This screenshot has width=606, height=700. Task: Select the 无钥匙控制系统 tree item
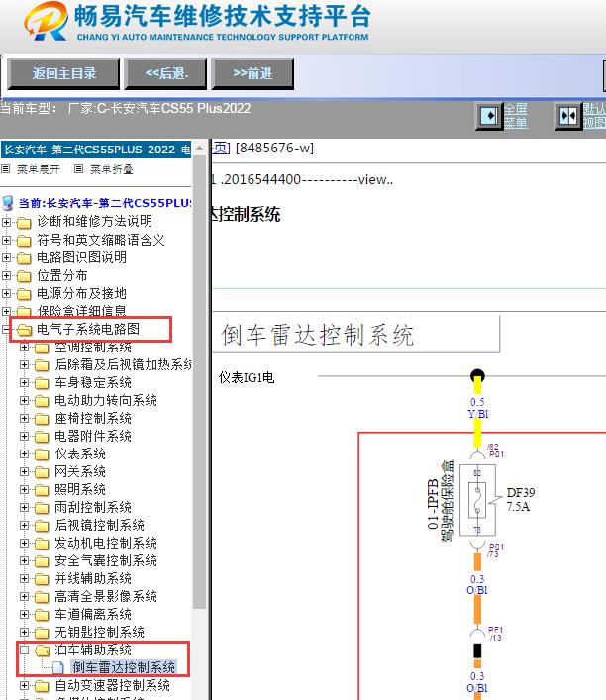tap(99, 632)
